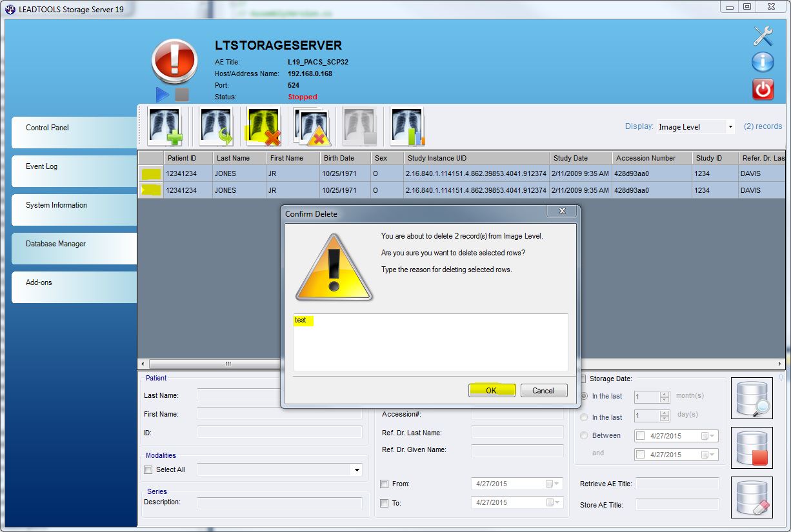Open the System Information tab
Screen dimensions: 791x532
tap(74, 210)
